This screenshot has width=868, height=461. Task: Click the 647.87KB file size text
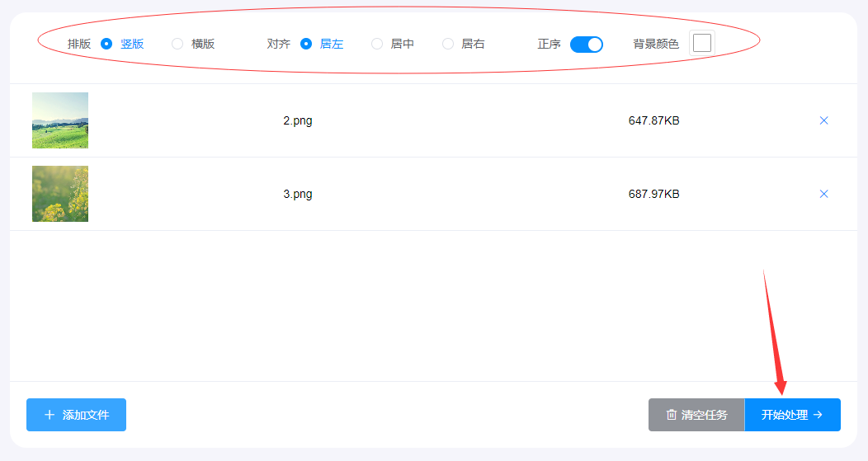pos(653,120)
